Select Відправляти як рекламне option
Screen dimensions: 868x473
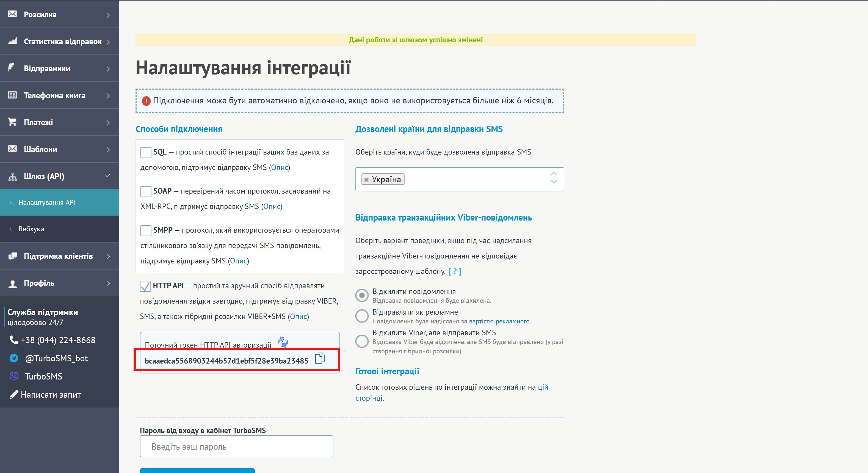(x=361, y=316)
